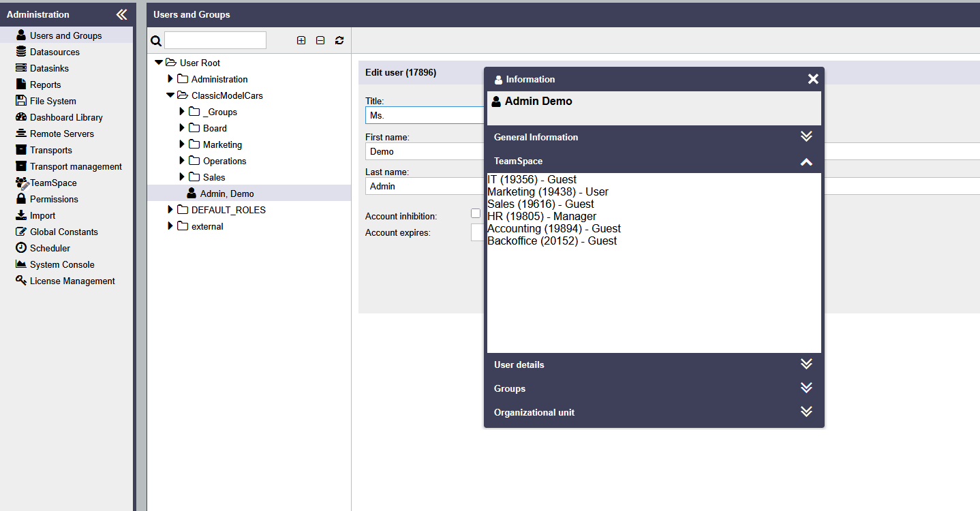Open Scheduler in Administration menu
Screen dimensions: 980x511
(50, 248)
